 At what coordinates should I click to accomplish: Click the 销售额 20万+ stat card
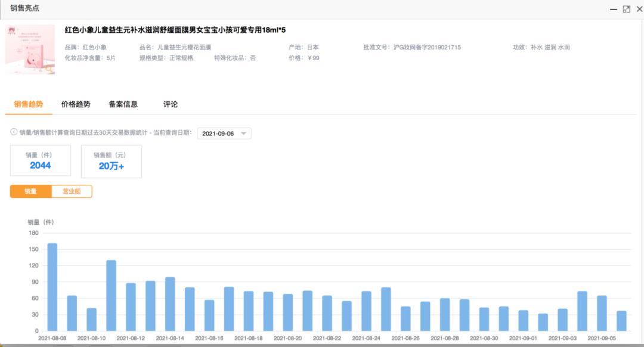pyautogui.click(x=112, y=162)
